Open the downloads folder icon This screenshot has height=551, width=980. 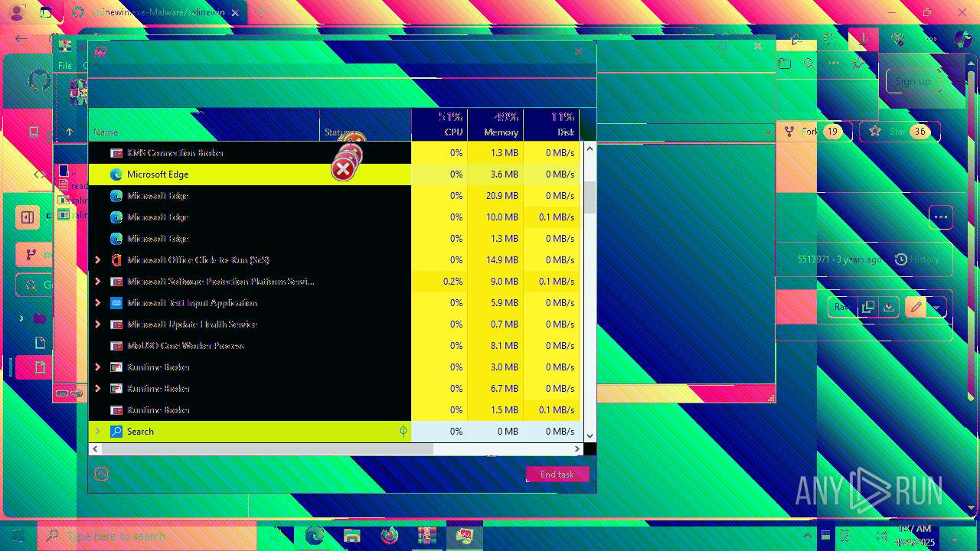pyautogui.click(x=785, y=64)
